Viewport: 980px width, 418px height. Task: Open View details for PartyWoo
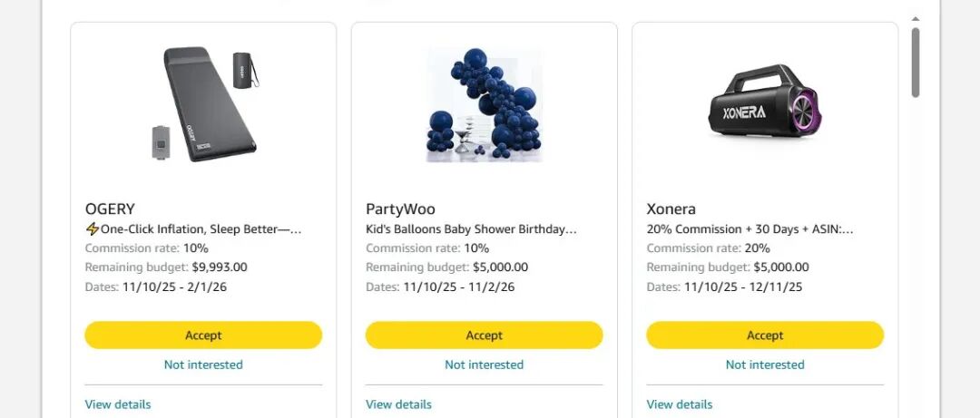click(398, 404)
